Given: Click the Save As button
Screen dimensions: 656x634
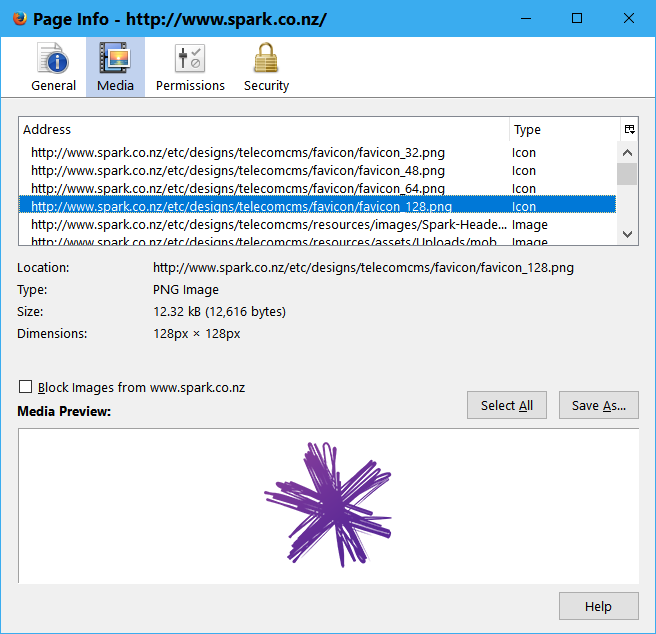Looking at the screenshot, I should point(598,405).
